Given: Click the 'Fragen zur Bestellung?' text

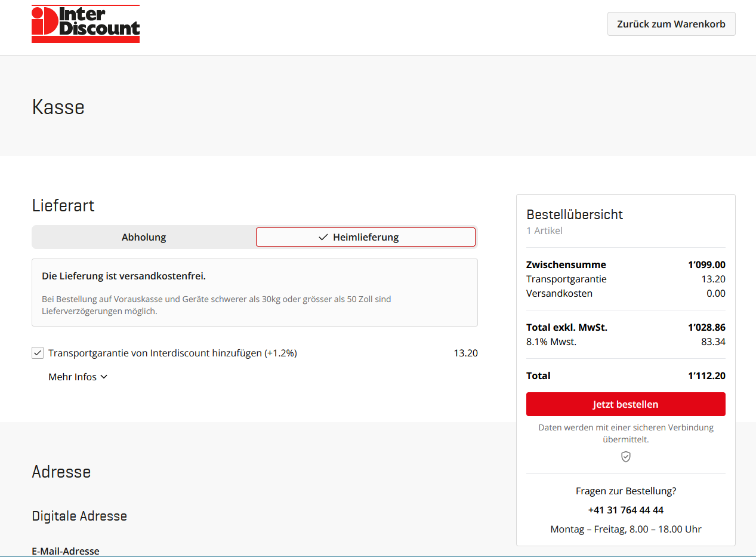Looking at the screenshot, I should tap(625, 491).
